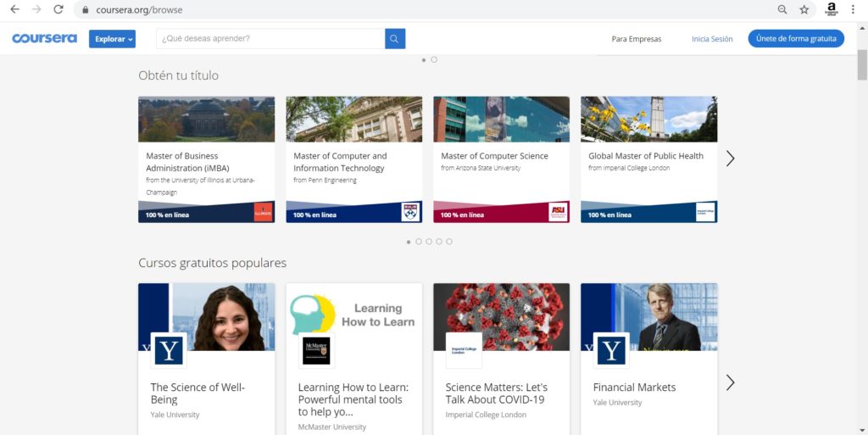The width and height of the screenshot is (868, 435).
Task: Click the page vertical scrollbar thumb
Action: point(862,64)
